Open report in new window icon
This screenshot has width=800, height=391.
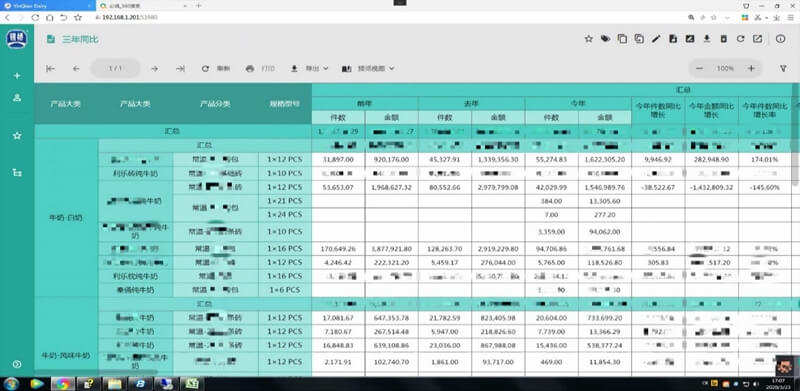[x=758, y=39]
